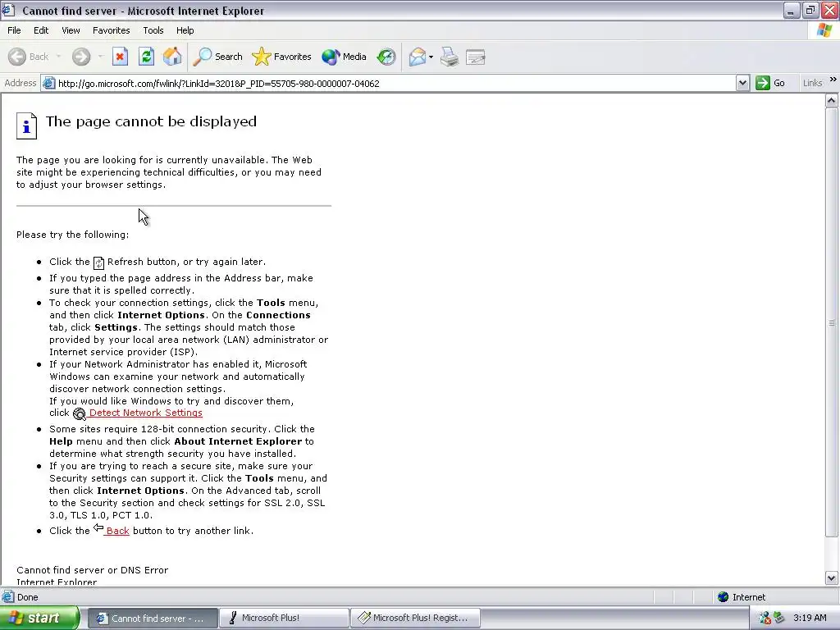Click the small Refresh icon in the page text
This screenshot has width=840, height=630.
98,262
